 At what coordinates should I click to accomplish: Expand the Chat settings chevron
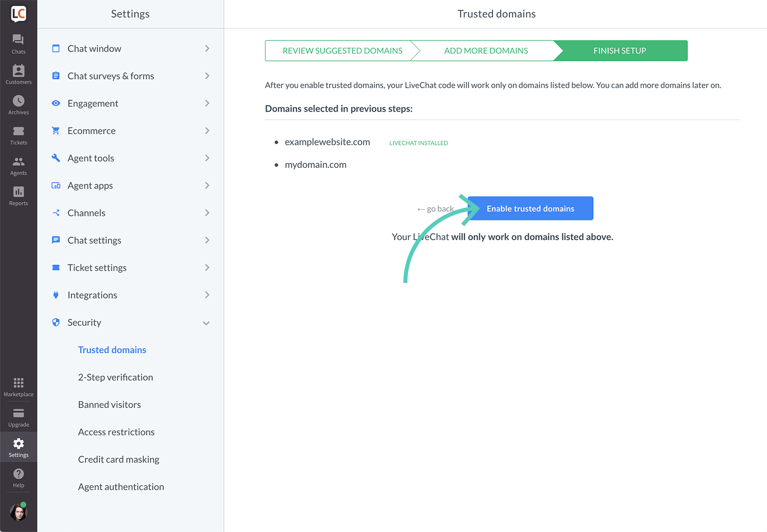point(207,240)
